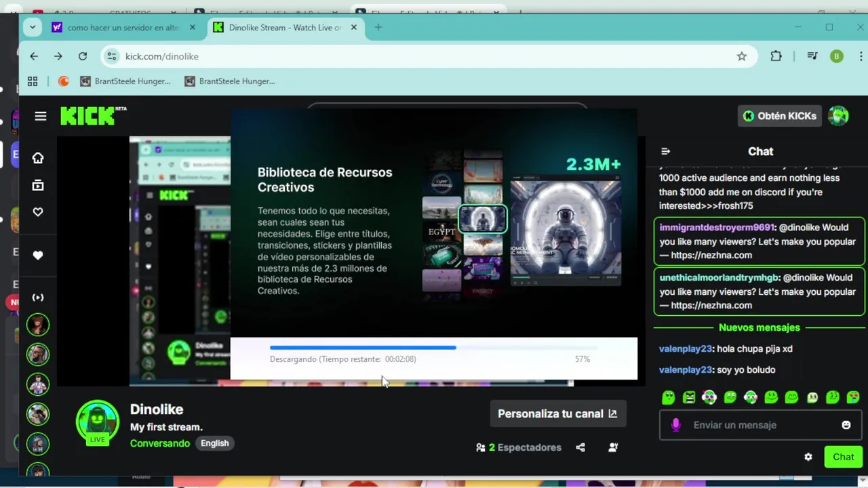Insert the heart-eyes drooling emote

click(853, 398)
